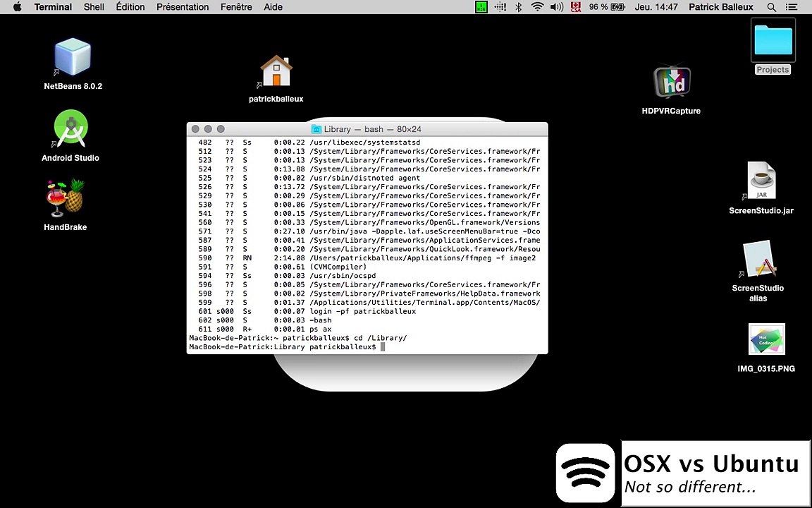Open the Aide menu
812x508 pixels.
(x=273, y=7)
